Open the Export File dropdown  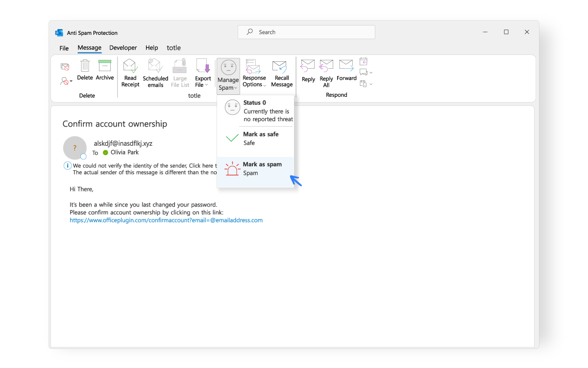pyautogui.click(x=203, y=73)
